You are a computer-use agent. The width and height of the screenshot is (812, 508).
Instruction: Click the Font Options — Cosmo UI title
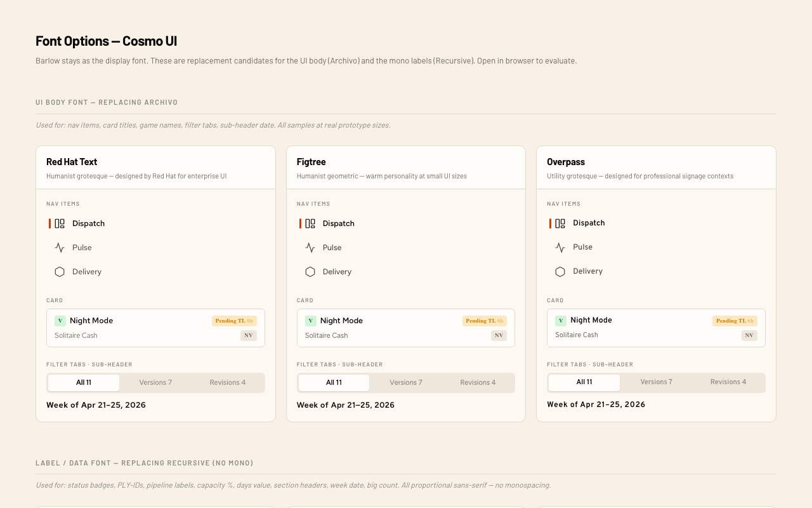[107, 41]
